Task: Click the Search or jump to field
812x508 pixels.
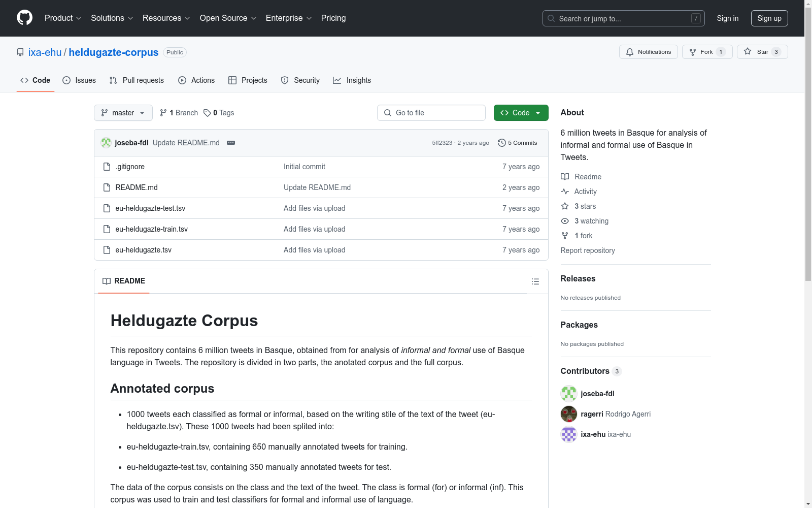Action: pyautogui.click(x=624, y=18)
